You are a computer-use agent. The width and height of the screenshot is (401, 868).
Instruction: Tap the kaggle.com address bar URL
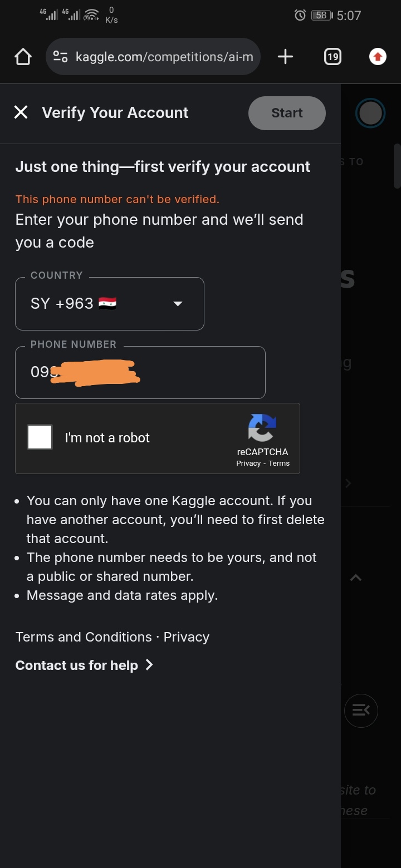(x=164, y=57)
